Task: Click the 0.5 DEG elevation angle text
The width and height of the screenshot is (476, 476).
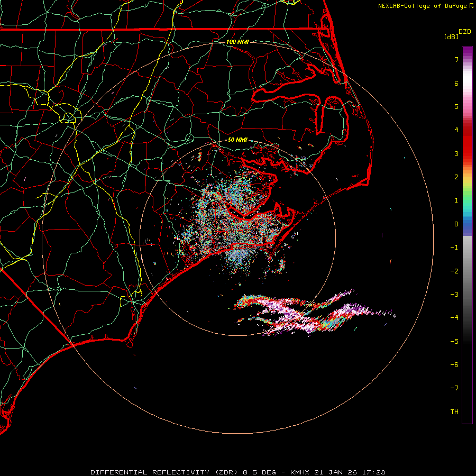Action: [x=260, y=472]
